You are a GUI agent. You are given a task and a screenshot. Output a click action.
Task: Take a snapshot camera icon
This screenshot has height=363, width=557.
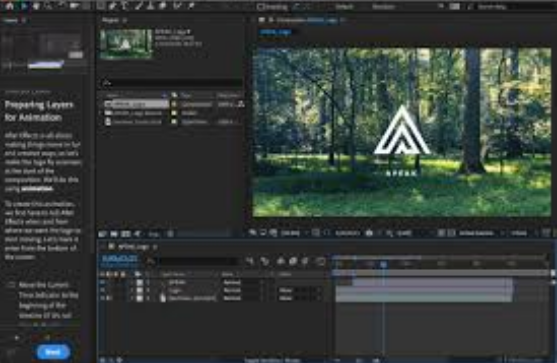[369, 233]
